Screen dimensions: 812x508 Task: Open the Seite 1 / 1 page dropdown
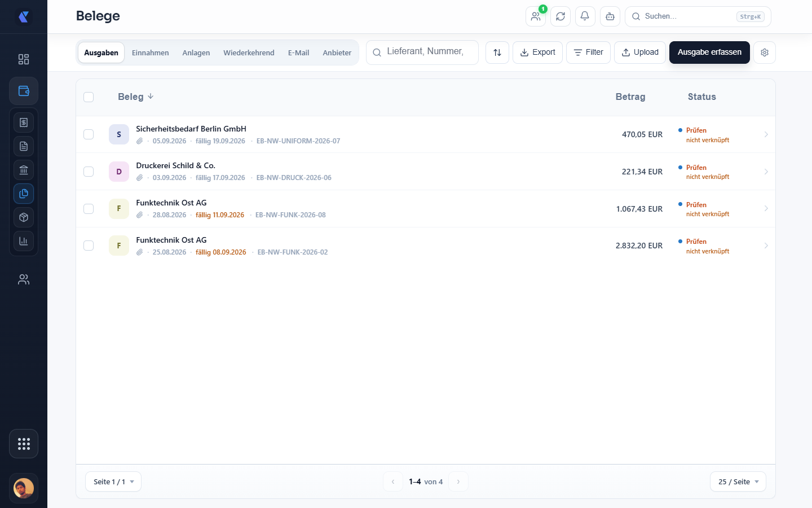[113, 481]
